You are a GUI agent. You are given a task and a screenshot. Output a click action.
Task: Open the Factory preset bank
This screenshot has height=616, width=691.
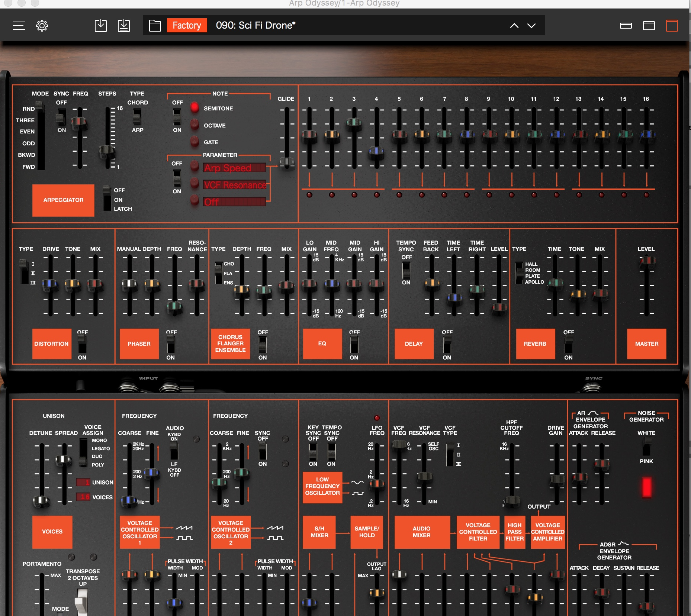tap(187, 25)
